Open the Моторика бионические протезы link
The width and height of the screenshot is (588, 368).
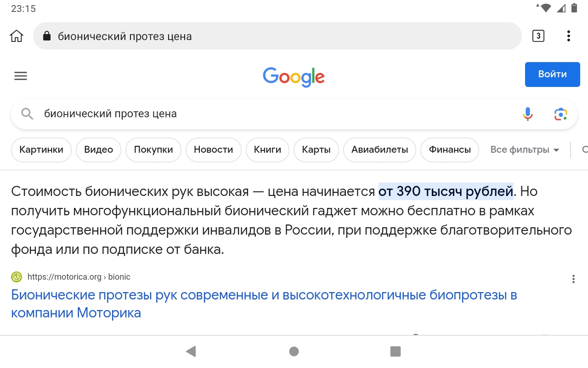(x=264, y=304)
